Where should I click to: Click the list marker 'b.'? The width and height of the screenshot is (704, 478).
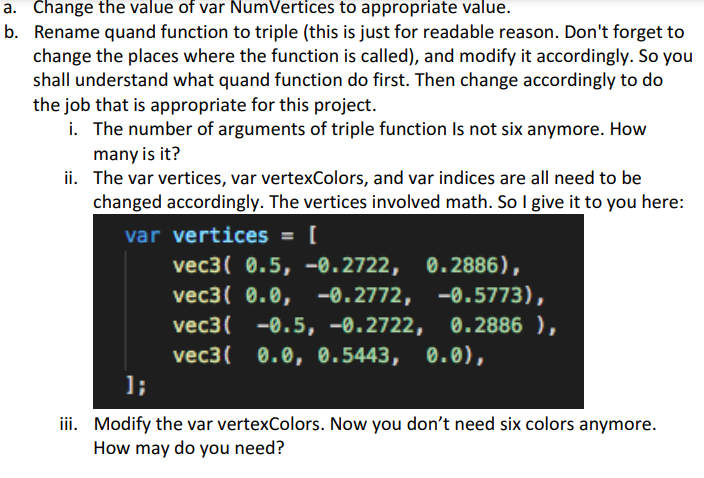coord(12,32)
